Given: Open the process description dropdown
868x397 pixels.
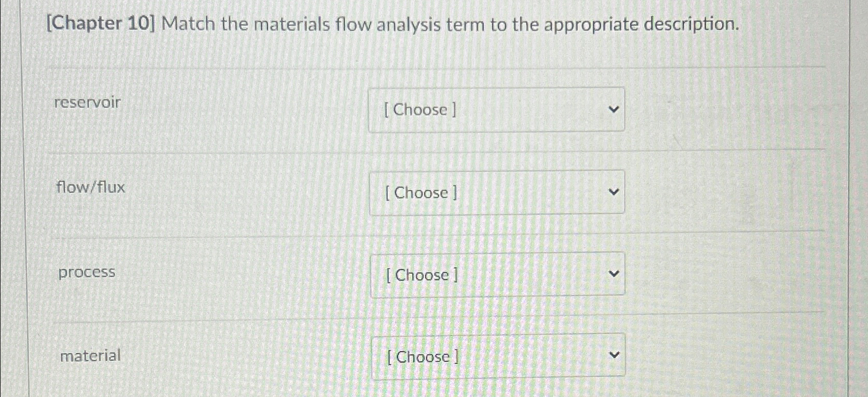Looking at the screenshot, I should (x=497, y=275).
